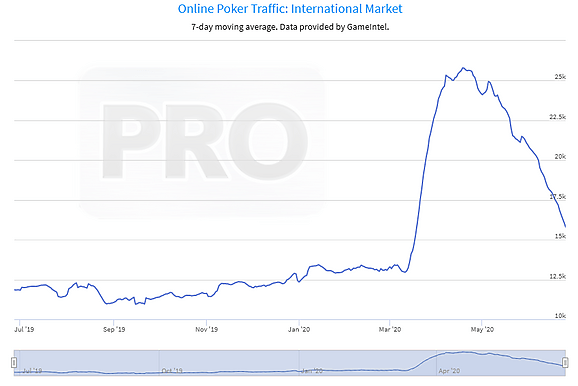
Task: Click the traffic peak point on line
Action: click(x=463, y=68)
